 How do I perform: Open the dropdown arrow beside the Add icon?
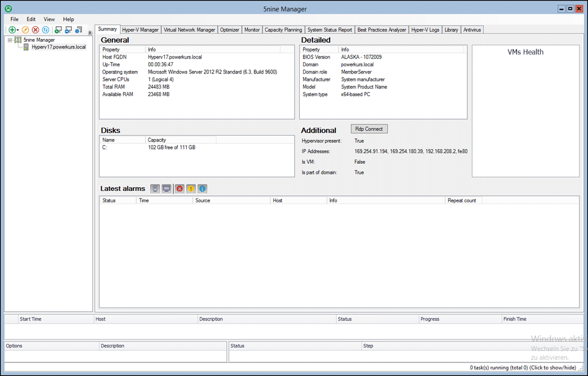tap(18, 30)
